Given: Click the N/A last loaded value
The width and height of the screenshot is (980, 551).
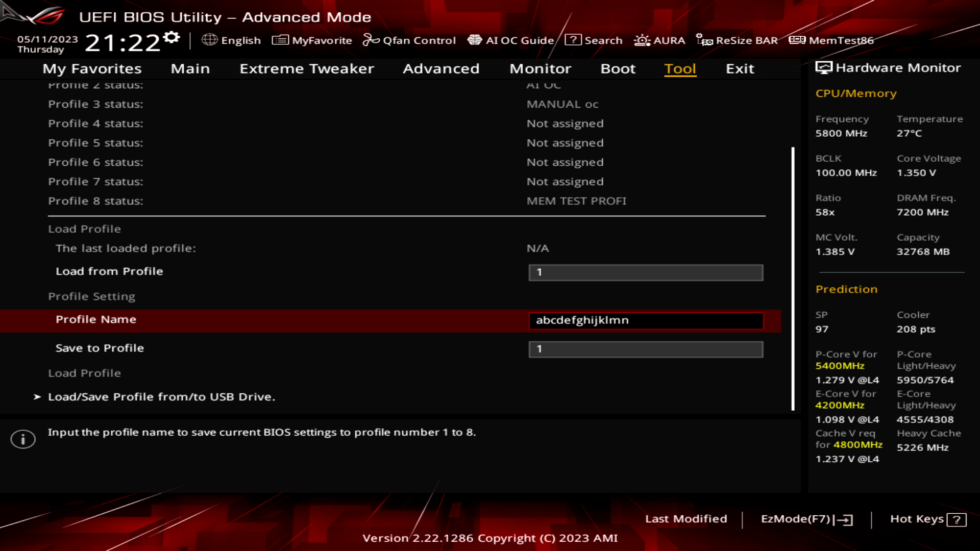Looking at the screenshot, I should pyautogui.click(x=537, y=248).
